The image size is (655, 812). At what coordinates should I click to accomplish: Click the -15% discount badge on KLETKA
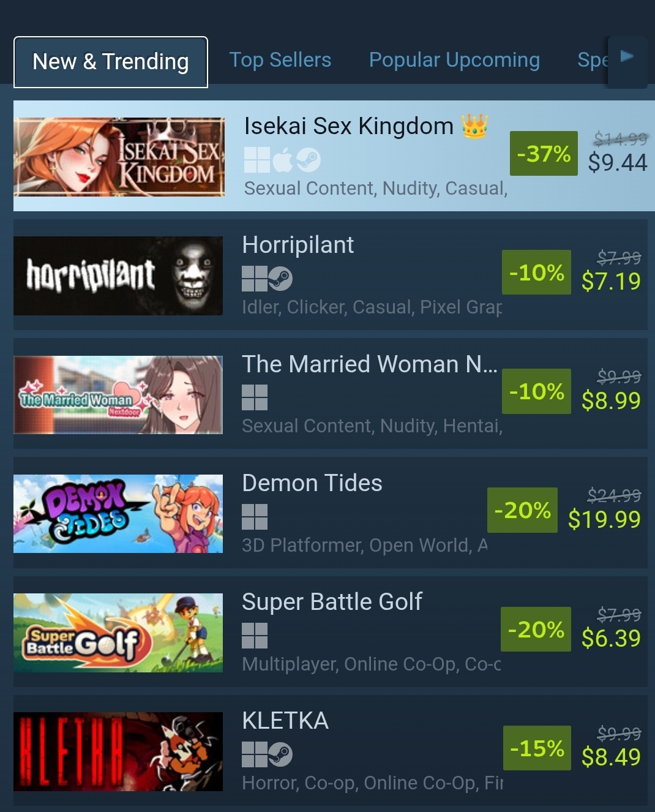tap(537, 748)
